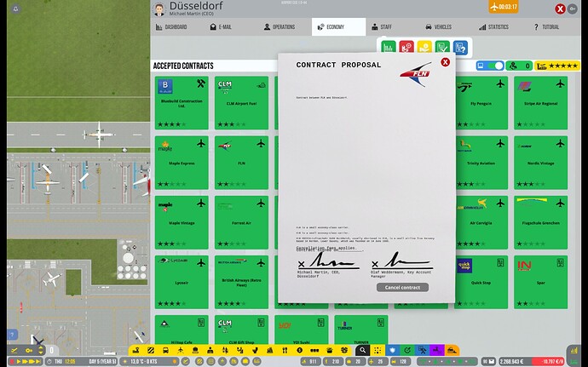The image size is (588, 367).
Task: Open the bus transport build menu
Action: tap(165, 350)
